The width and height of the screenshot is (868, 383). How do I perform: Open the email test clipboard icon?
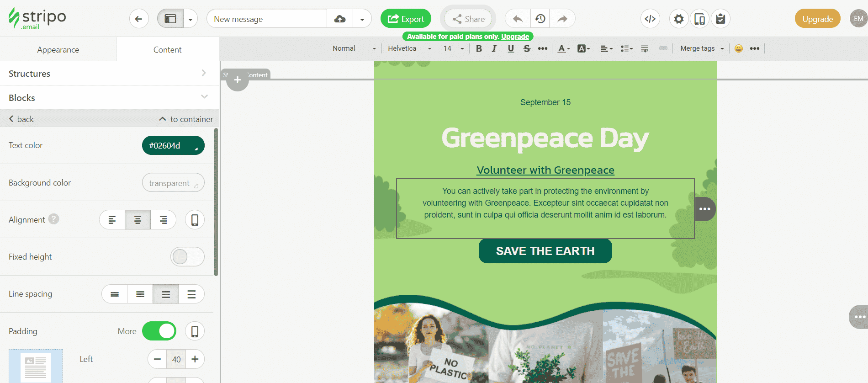pos(720,19)
